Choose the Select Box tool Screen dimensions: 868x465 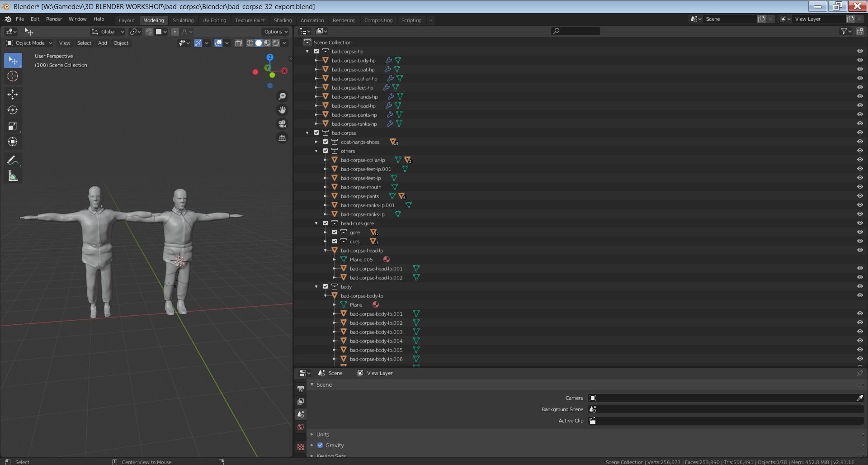coord(13,60)
